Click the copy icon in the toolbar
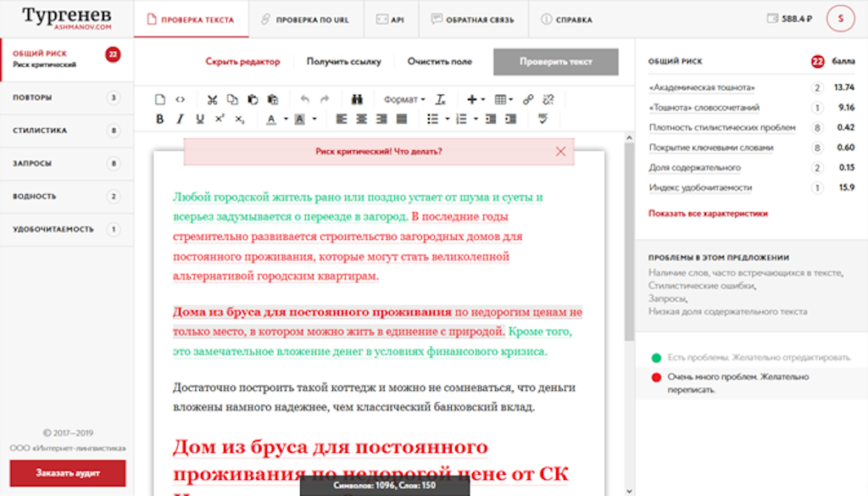 tap(232, 100)
